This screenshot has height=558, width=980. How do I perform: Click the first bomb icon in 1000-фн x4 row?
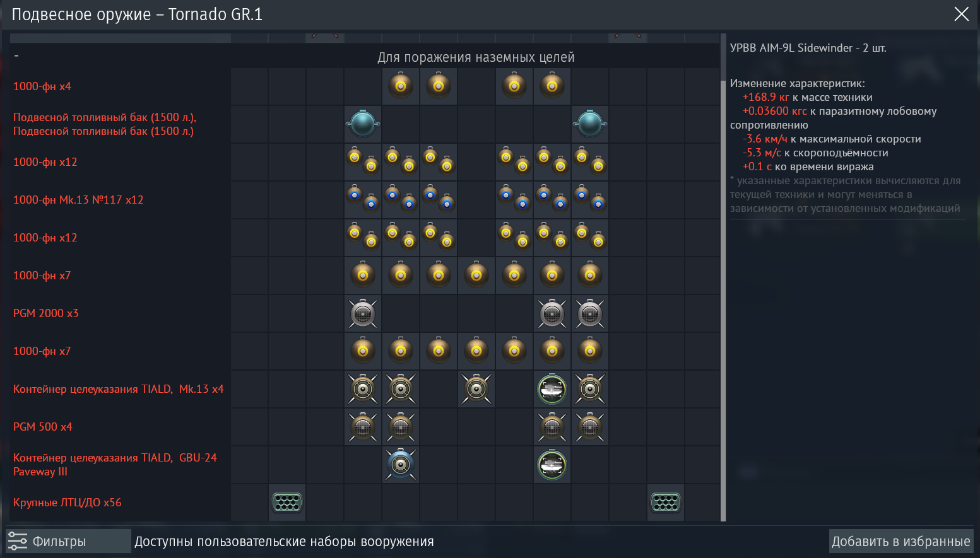(401, 86)
